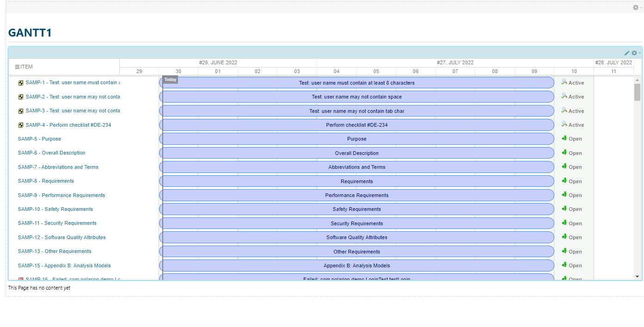Open the Gantt widget gear menu
Image resolution: width=644 pixels, height=327 pixels.
tap(634, 53)
